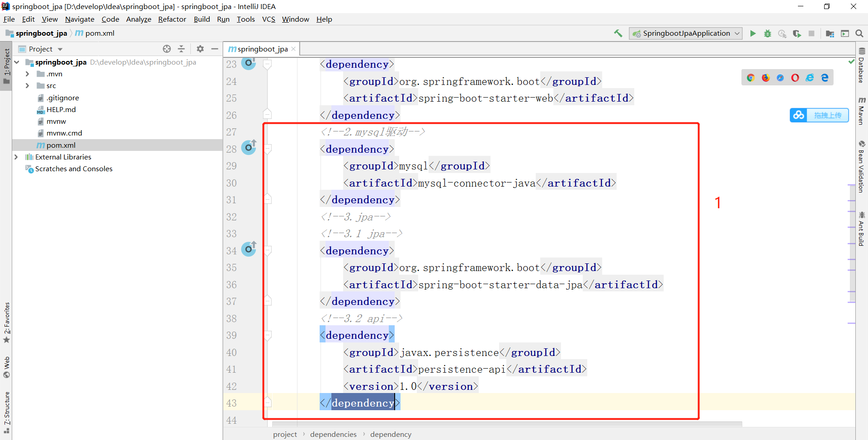Click locate/scroll from source target icon

167,49
